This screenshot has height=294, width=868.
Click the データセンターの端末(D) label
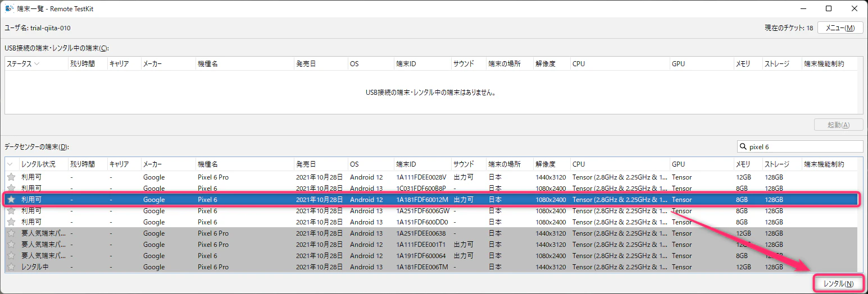(x=37, y=147)
